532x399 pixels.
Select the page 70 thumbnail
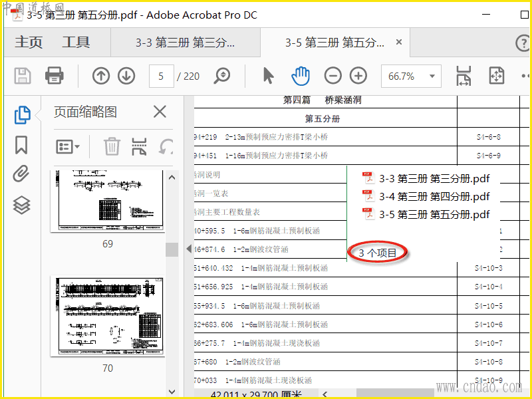click(x=108, y=316)
